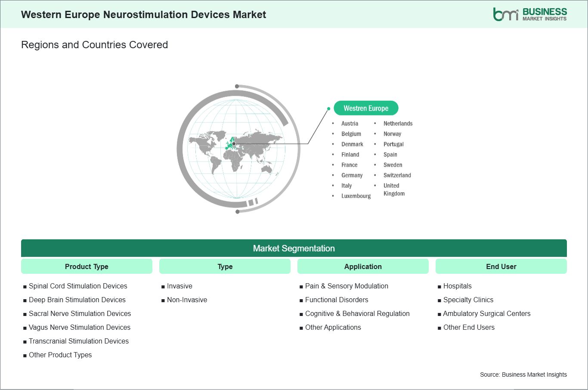Viewport: 588px width, 390px height.
Task: Click United Kingdom in the country list
Action: coord(394,189)
